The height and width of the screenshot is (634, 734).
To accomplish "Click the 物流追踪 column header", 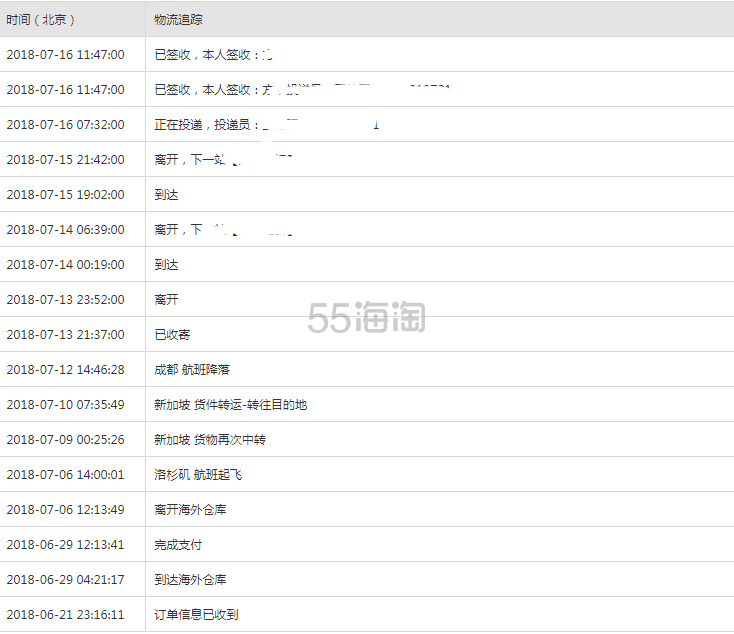I will [x=178, y=20].
